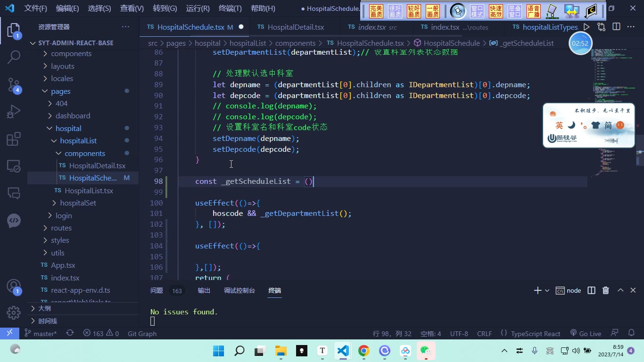Expand the 大纲 outline section
This screenshot has width=644, height=362.
[x=44, y=308]
